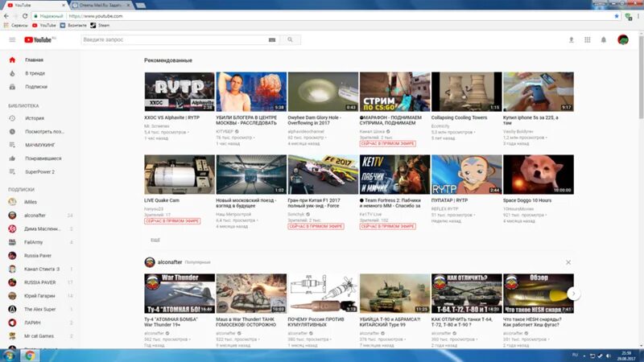Click the search magnifier button
This screenshot has width=644, height=362.
[x=290, y=39]
